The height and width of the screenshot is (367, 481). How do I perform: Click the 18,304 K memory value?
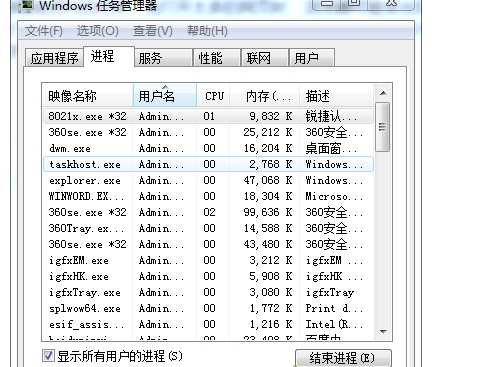[x=268, y=196]
